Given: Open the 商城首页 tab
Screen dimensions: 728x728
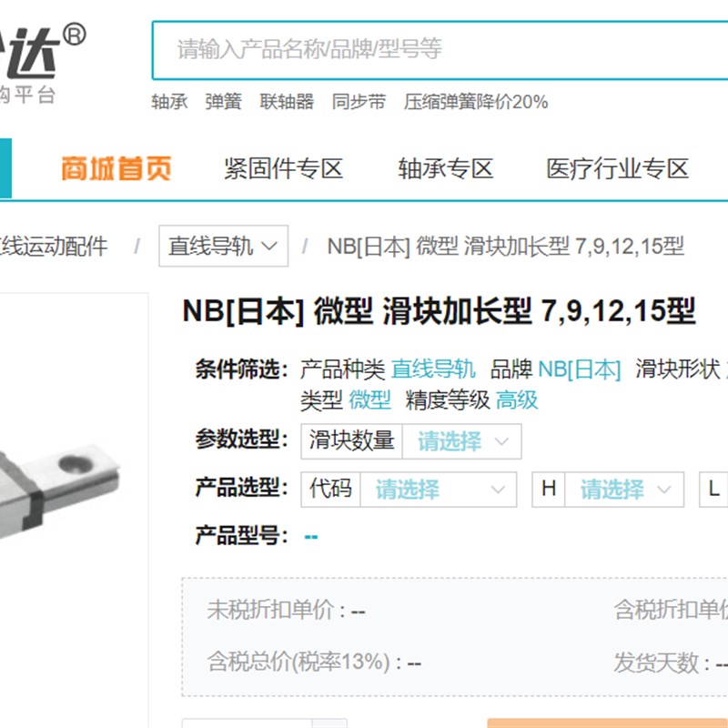Looking at the screenshot, I should pos(116,168).
